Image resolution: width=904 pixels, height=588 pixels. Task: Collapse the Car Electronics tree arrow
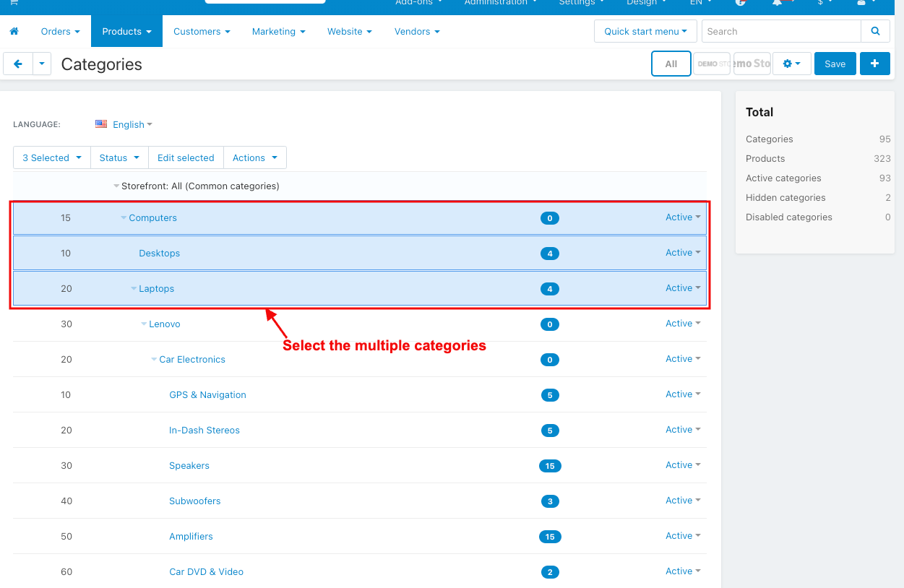point(154,359)
